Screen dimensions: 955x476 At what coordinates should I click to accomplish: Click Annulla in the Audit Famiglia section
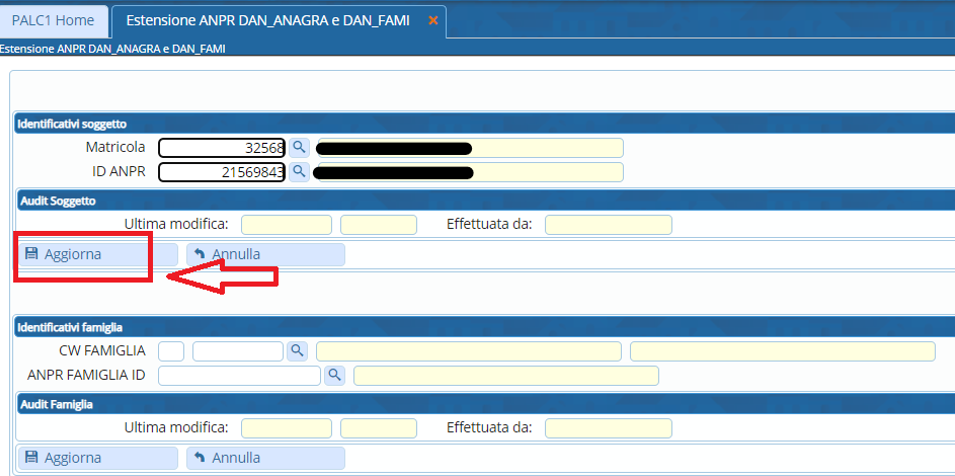coord(265,458)
